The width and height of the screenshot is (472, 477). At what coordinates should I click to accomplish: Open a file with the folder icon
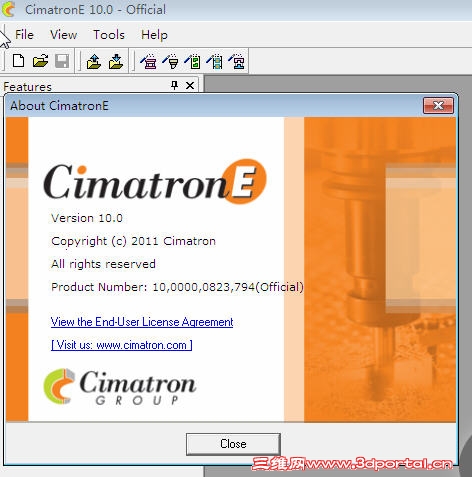[x=40, y=61]
